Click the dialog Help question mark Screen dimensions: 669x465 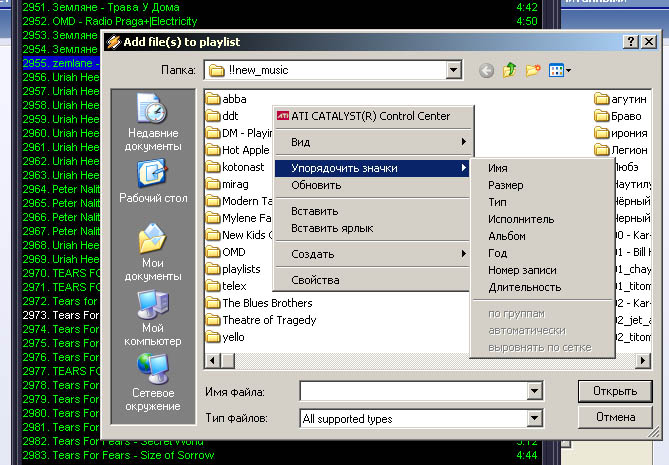tap(631, 41)
